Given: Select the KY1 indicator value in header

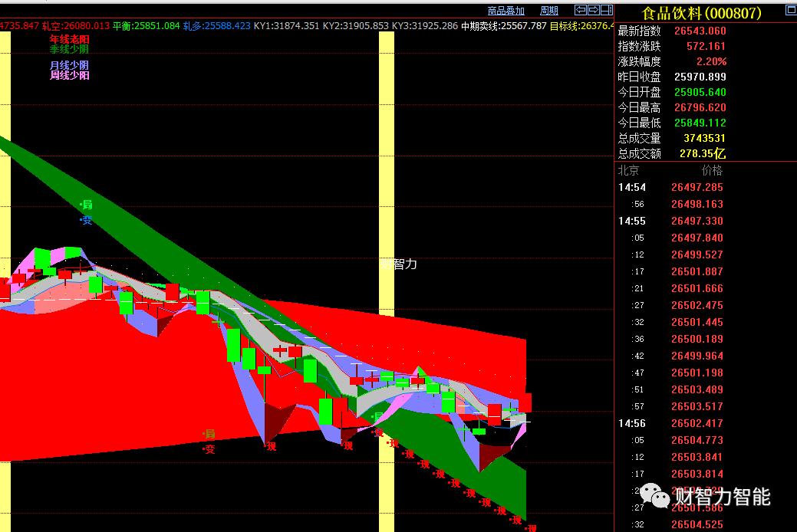Looking at the screenshot, I should [x=287, y=25].
